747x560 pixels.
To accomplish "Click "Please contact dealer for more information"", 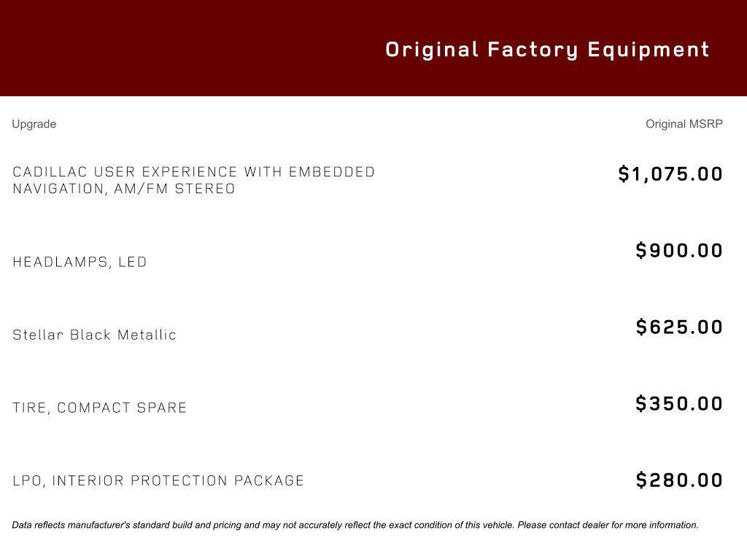I will click(608, 525).
